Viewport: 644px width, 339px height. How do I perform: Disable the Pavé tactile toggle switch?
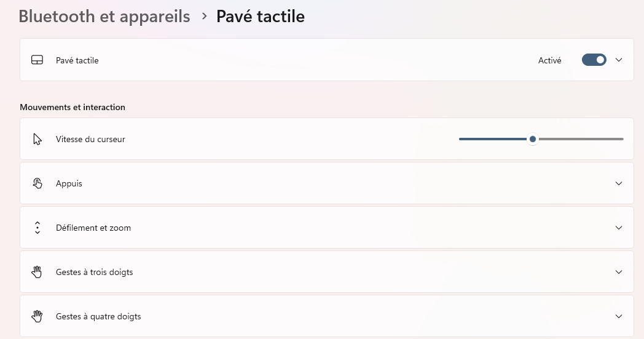pos(594,60)
